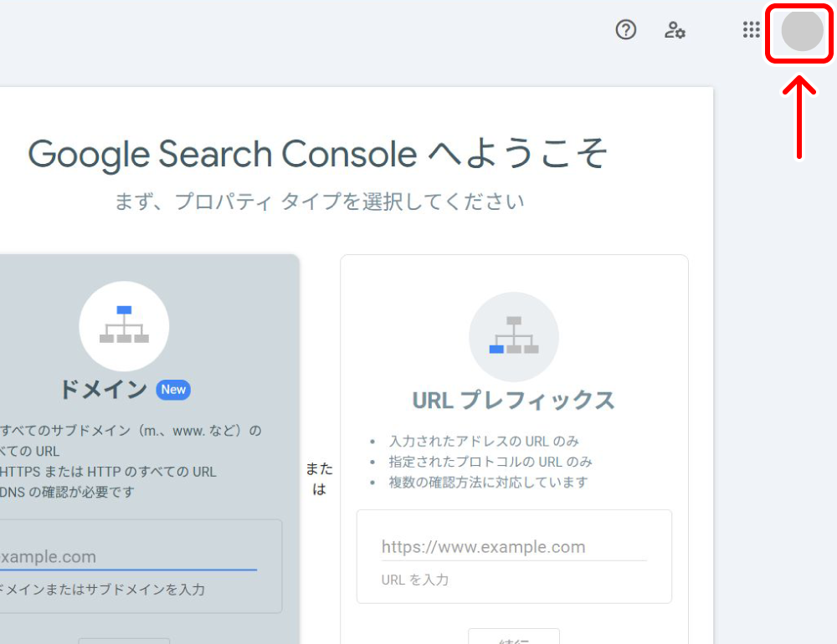Click bullet 複数の確認方法に対応しています

point(488,483)
